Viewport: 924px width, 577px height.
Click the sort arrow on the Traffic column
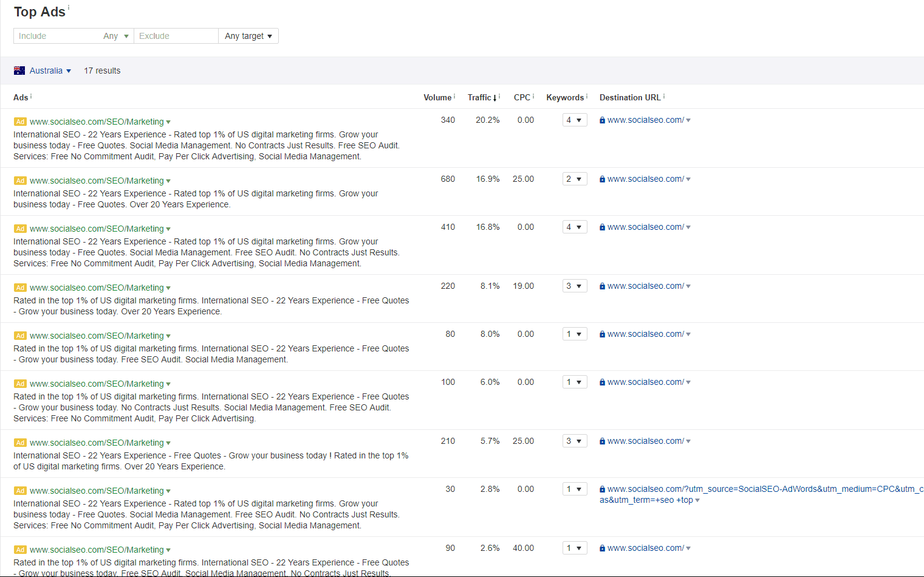[493, 97]
